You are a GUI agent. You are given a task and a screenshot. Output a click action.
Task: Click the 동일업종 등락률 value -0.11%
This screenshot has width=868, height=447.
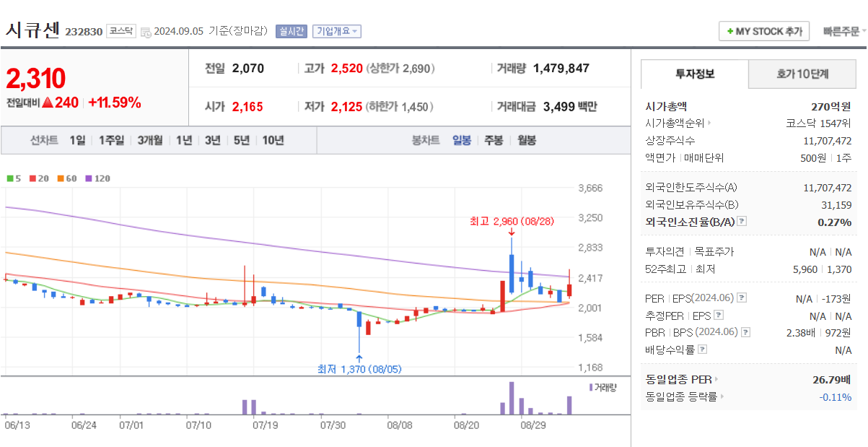(835, 396)
